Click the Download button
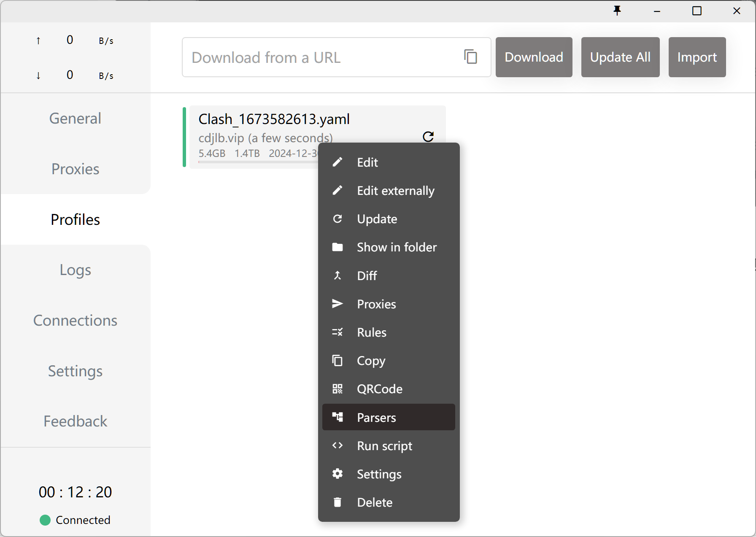756x537 pixels. point(534,57)
